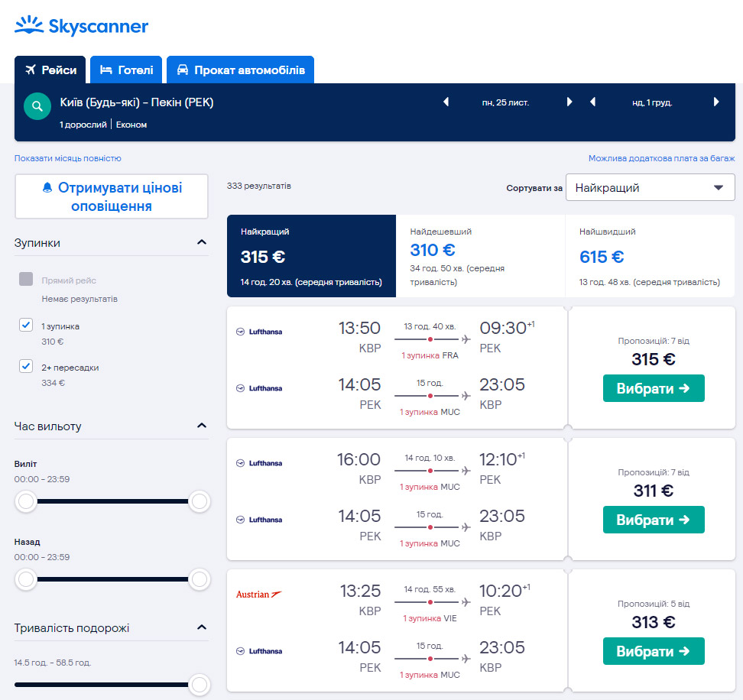743x700 pixels.
Task: Click the 1 дорослий traveler info
Action: 83,125
